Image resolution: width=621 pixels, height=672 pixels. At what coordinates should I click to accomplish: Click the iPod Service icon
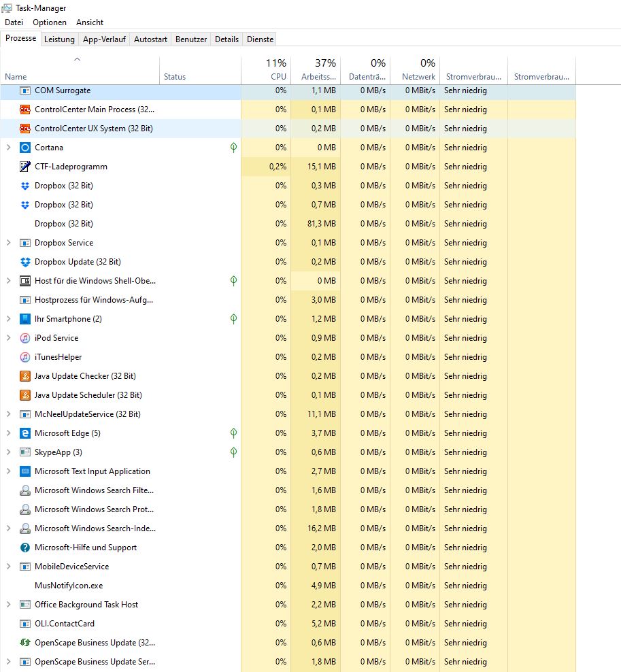tap(25, 338)
